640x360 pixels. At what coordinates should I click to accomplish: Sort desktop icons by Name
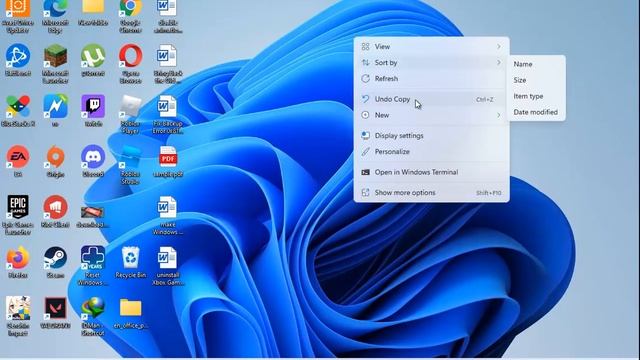tap(536, 64)
